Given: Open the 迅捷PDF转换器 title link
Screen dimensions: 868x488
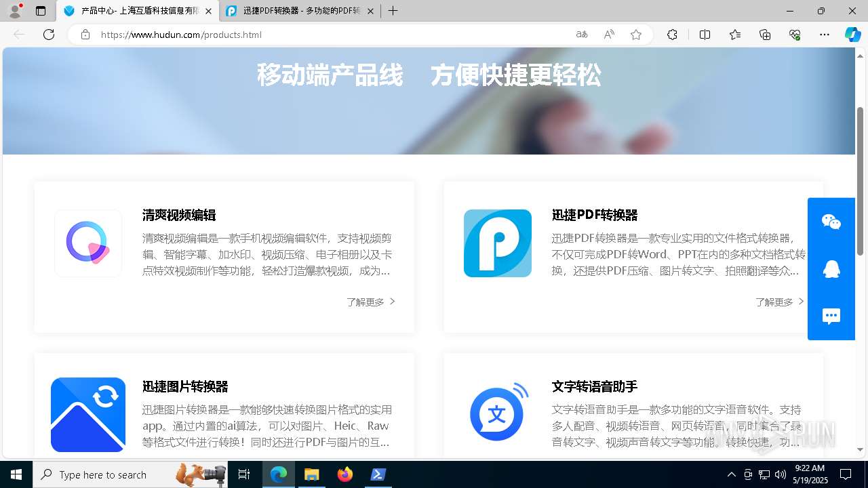Looking at the screenshot, I should point(595,215).
